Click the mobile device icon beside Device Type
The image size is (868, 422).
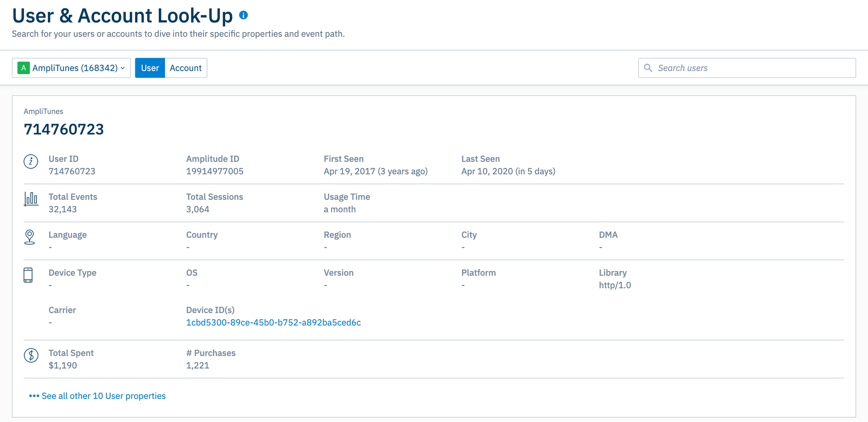pyautogui.click(x=29, y=275)
